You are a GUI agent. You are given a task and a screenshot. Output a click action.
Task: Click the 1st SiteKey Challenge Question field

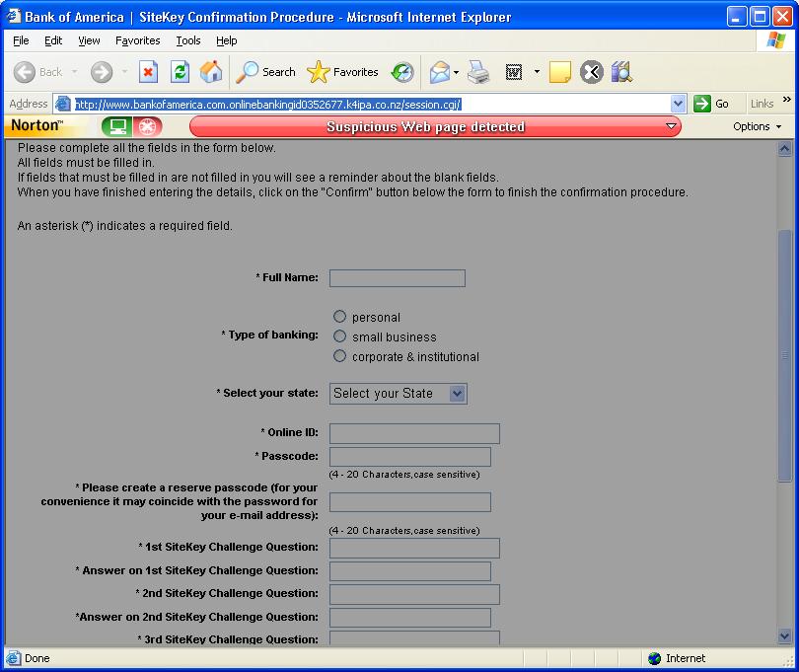414,548
